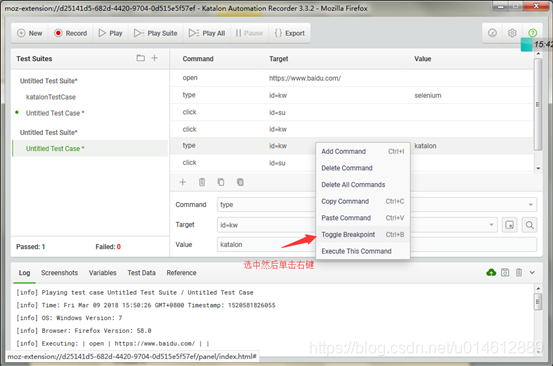This screenshot has height=366, width=553.
Task: Click Play All in the toolbar
Action: 207,33
